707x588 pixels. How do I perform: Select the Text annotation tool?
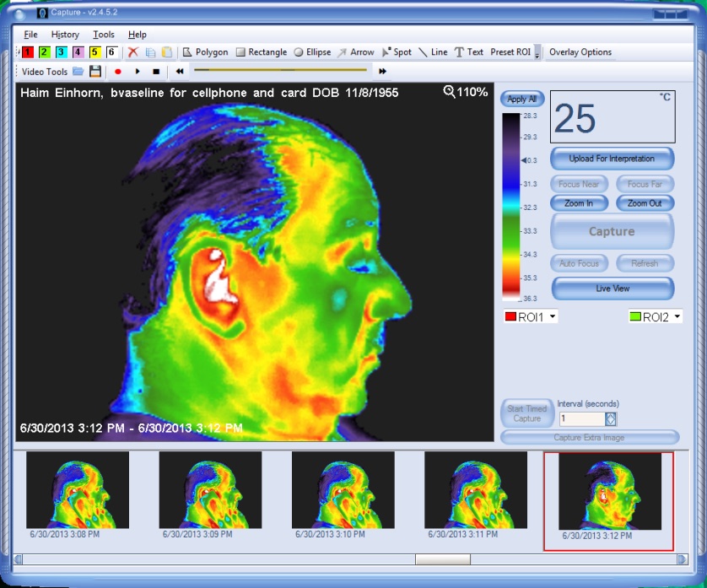(x=469, y=52)
